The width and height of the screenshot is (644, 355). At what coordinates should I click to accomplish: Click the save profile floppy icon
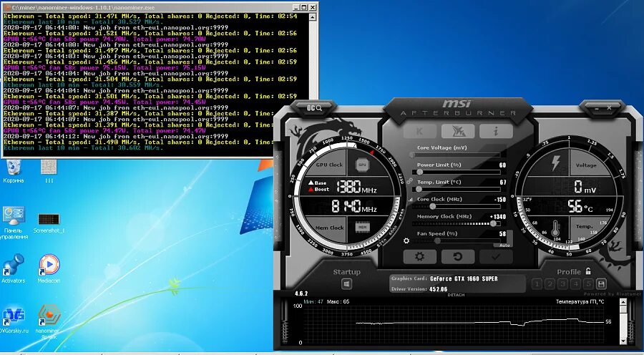click(x=601, y=284)
